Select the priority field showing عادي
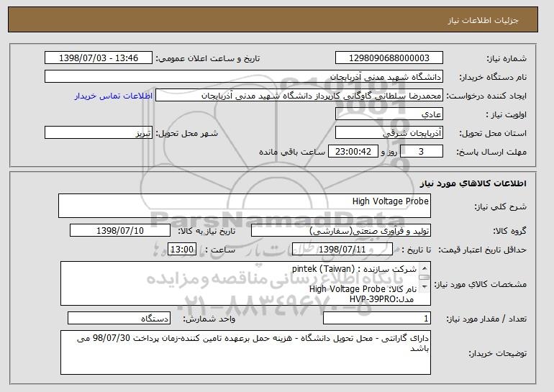 click(389, 114)
